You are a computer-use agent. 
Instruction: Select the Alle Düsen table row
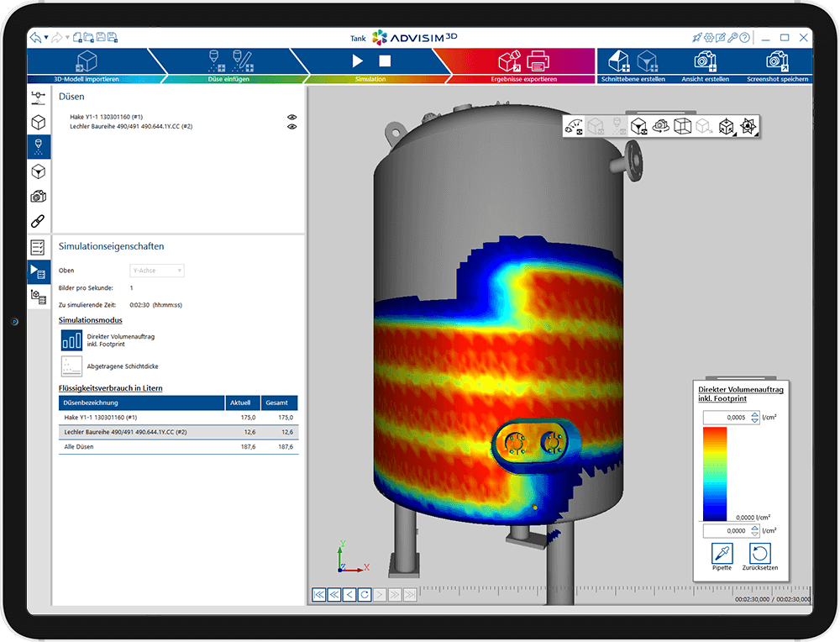178,447
